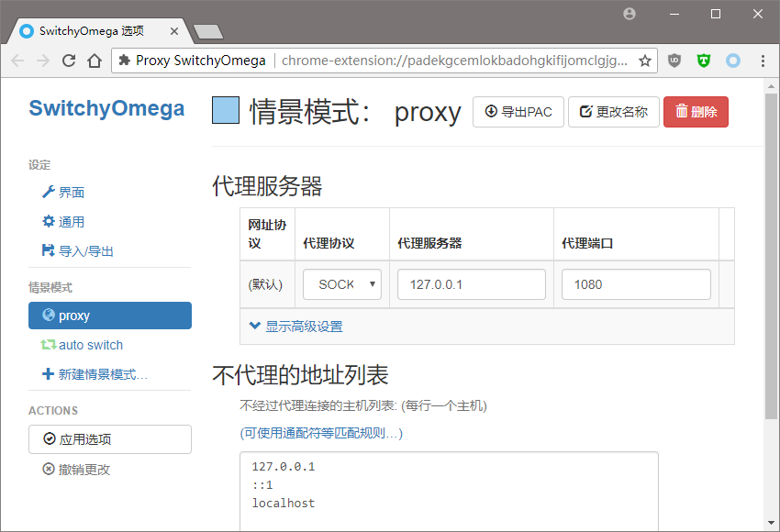
Task: Click the page vertical scrollbar thumb
Action: pyautogui.click(x=771, y=256)
